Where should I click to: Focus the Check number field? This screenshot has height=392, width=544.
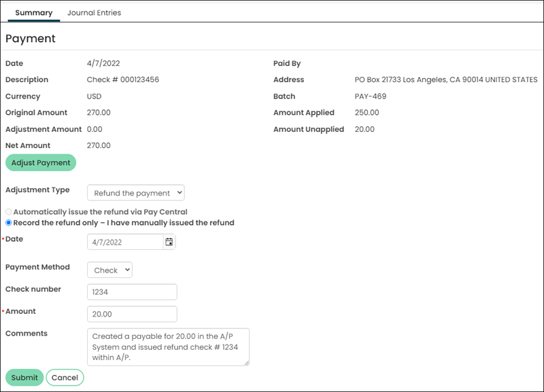pos(132,292)
